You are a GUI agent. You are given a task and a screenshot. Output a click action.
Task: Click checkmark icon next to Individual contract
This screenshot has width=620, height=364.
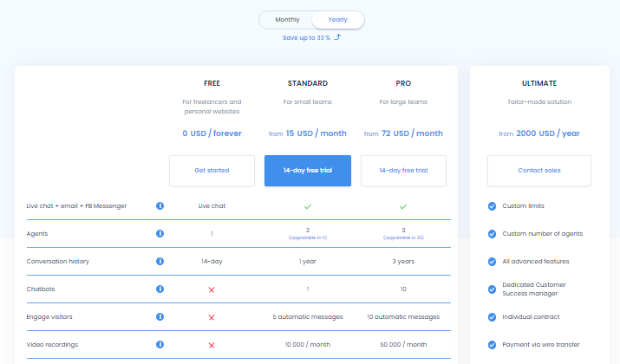pos(492,317)
